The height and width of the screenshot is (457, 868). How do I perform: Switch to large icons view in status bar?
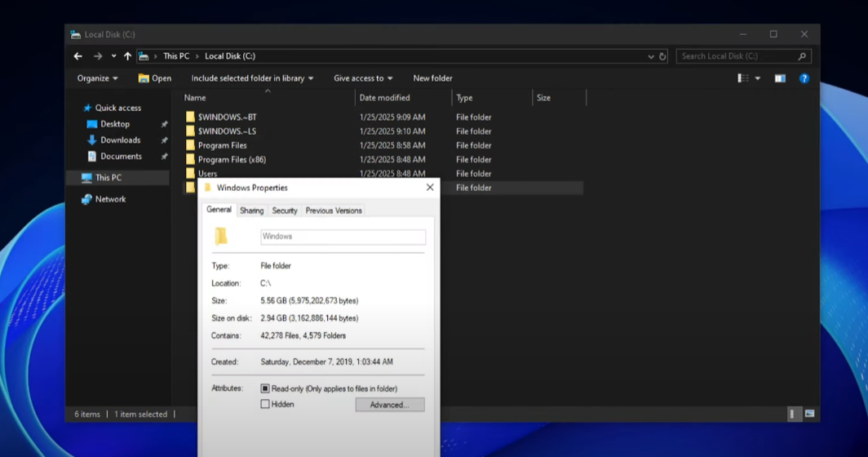point(809,414)
